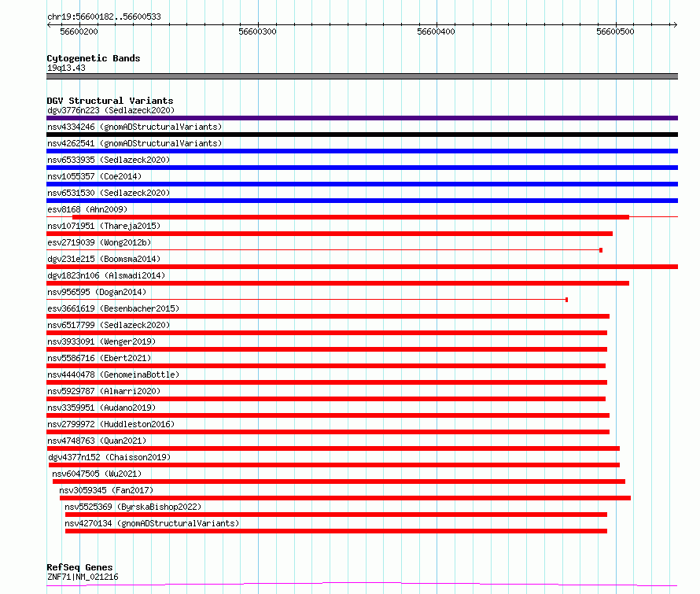The width and height of the screenshot is (700, 594).
Task: Click the ruler's left scroll arrow
Action: tap(49, 25)
